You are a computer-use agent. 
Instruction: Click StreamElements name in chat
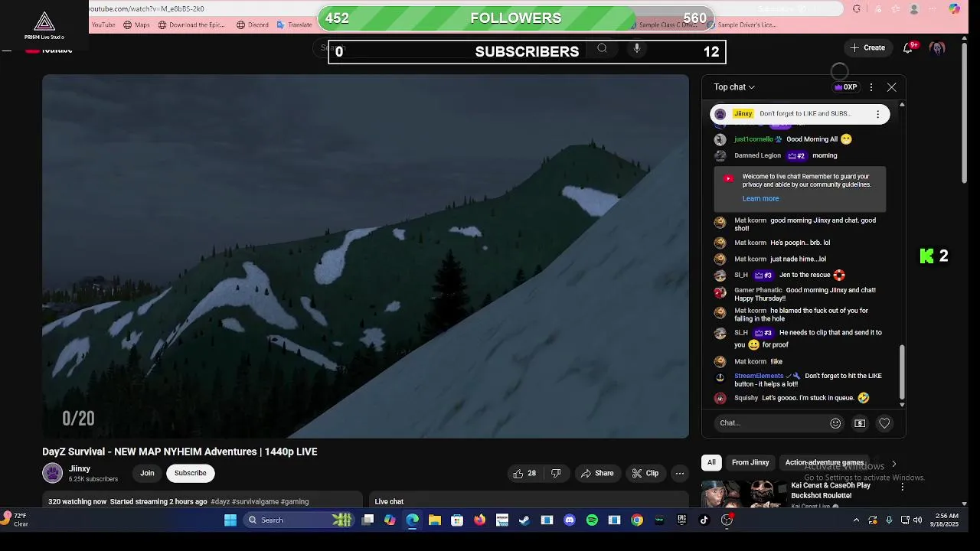pos(759,376)
